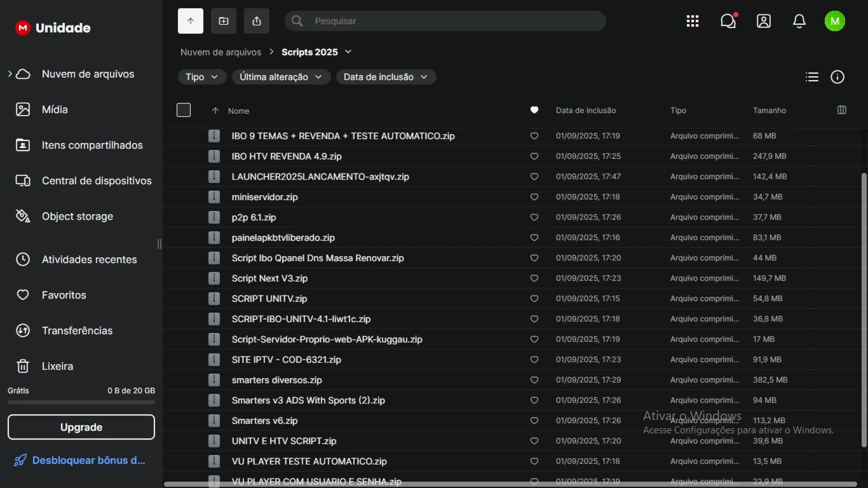Viewport: 868px width, 488px height.
Task: Click the MEGA logo next to Unidade
Action: pyautogui.click(x=23, y=27)
